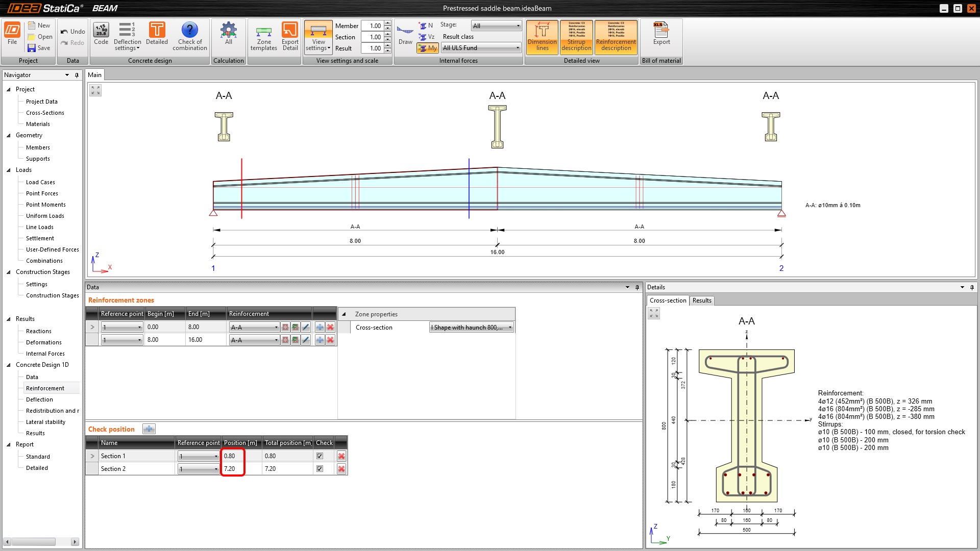Screen dimensions: 980x551
Task: Uncheck Section 1 check checkbox
Action: coord(320,456)
